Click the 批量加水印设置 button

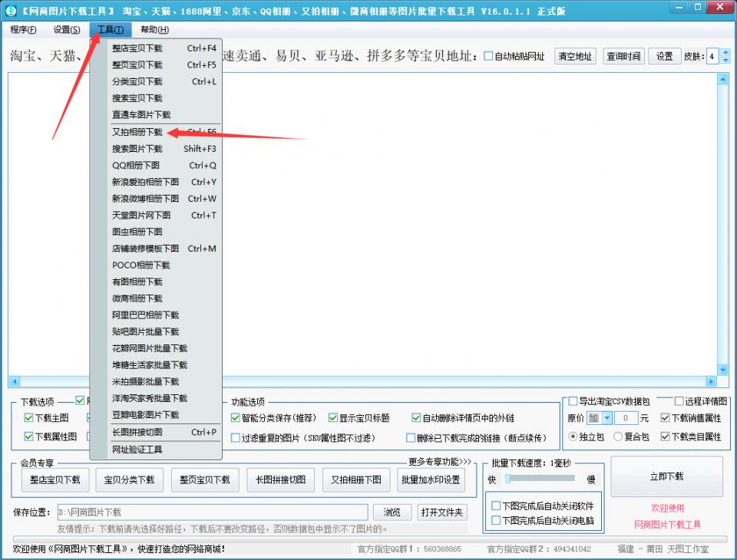(432, 479)
